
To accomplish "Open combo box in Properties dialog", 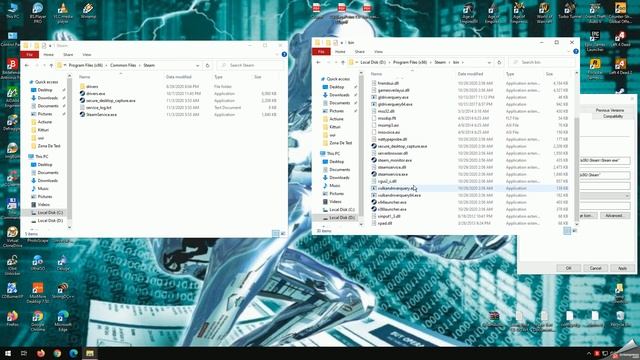I will pos(605,196).
